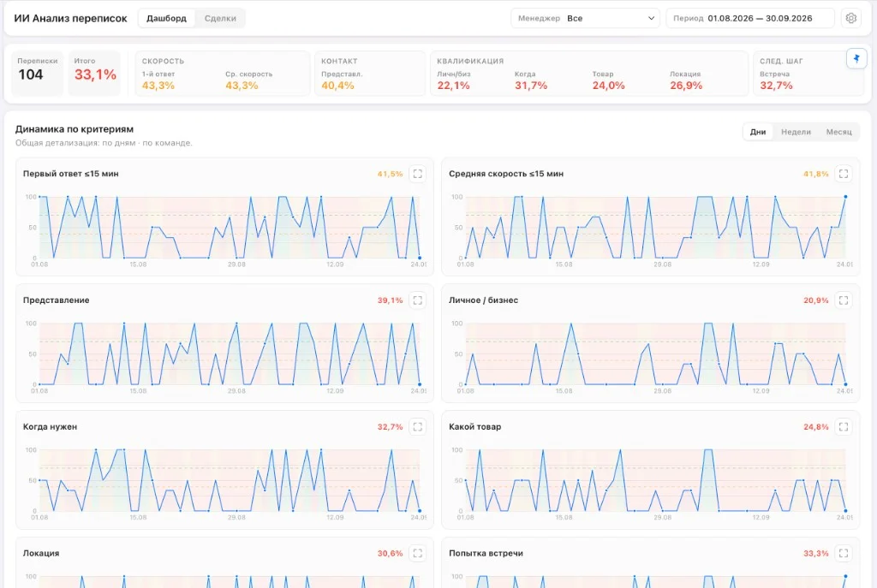The height and width of the screenshot is (588, 877).
Task: Click the Встреча 32,7% metric
Action: click(776, 80)
